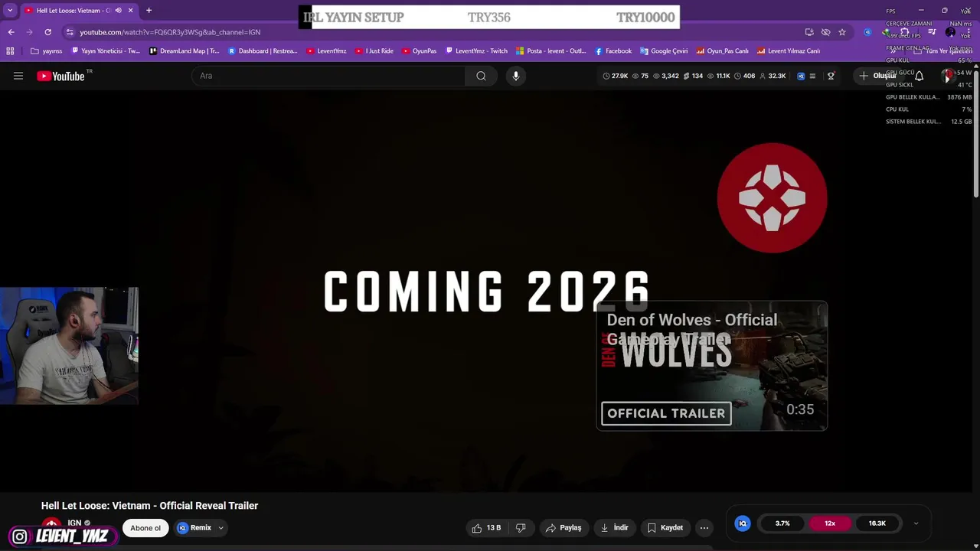980x551 pixels.
Task: Open the YouTube hamburger guide menu
Action: click(x=18, y=76)
